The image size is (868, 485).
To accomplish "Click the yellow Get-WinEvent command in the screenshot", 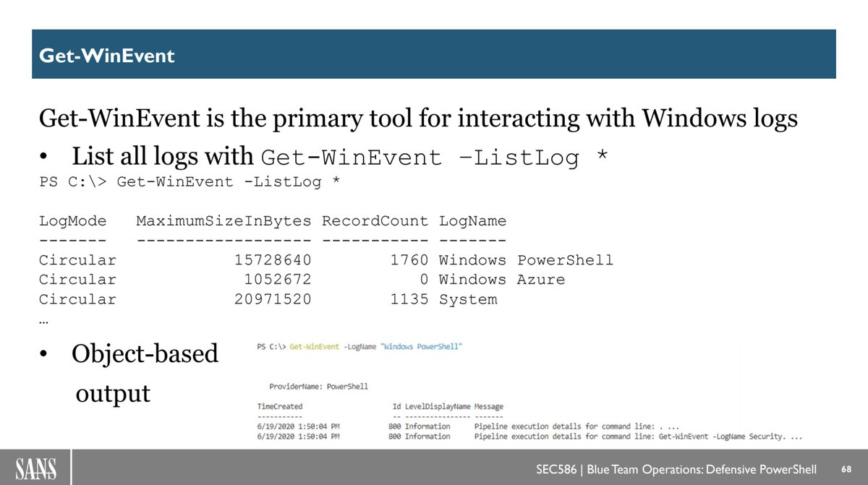I will (x=314, y=347).
